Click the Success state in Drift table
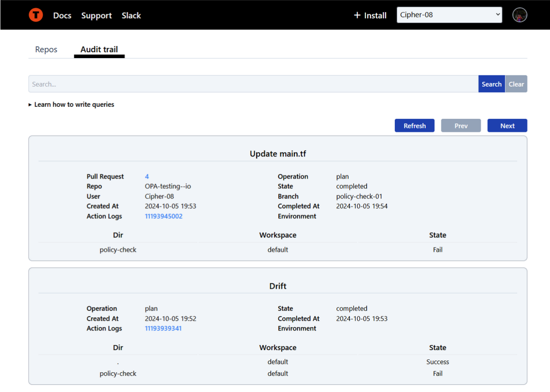The image size is (550, 392). pos(437,362)
